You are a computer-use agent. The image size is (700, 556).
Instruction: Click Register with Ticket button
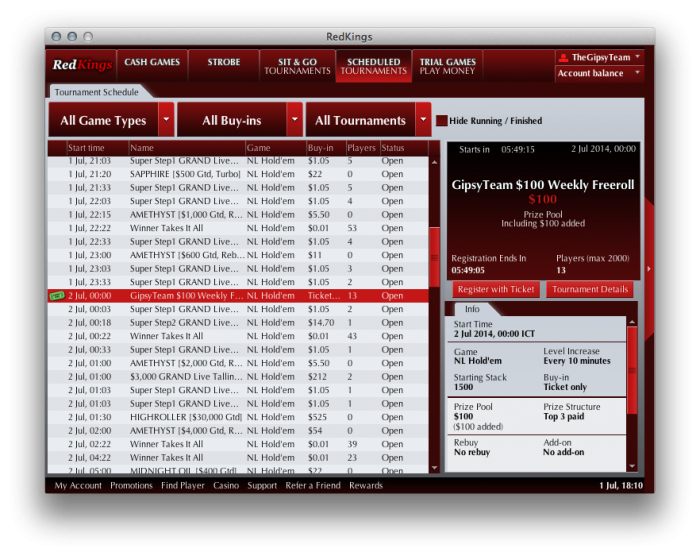(496, 289)
